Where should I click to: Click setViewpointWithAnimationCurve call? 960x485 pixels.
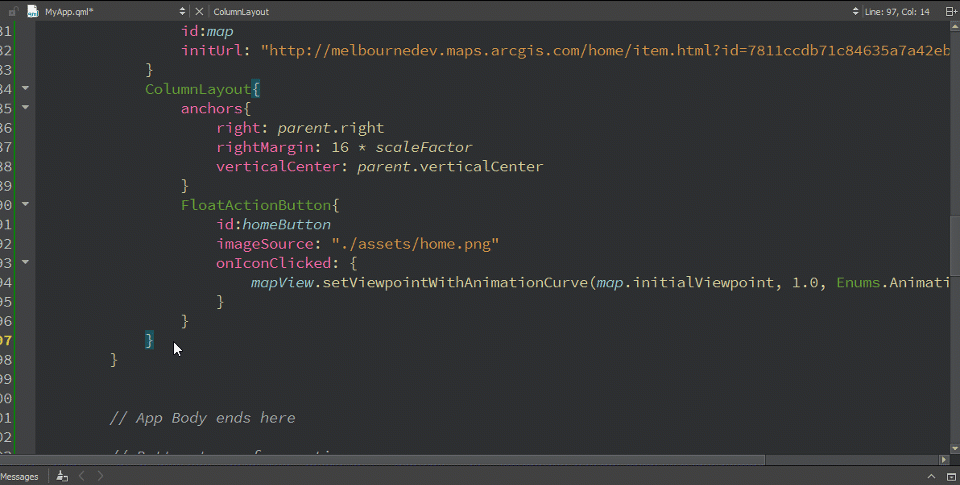coord(455,282)
